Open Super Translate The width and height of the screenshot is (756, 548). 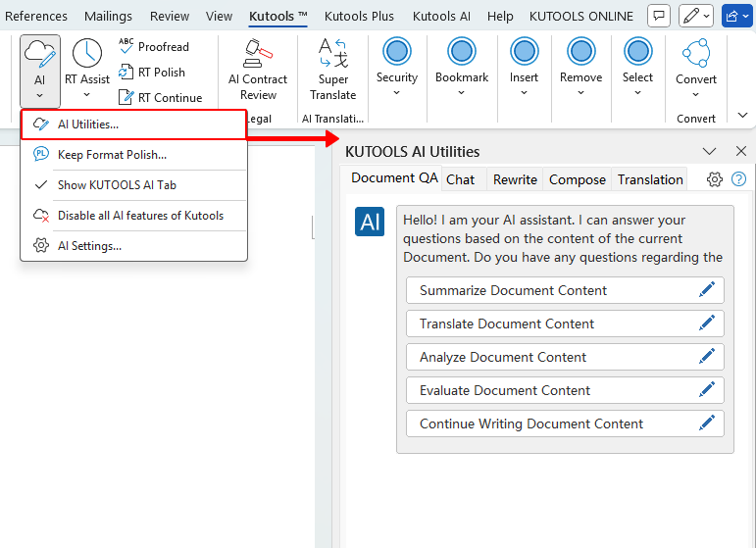coord(333,70)
